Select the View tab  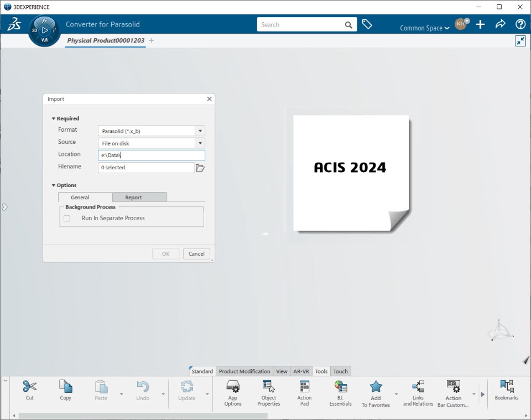(282, 371)
